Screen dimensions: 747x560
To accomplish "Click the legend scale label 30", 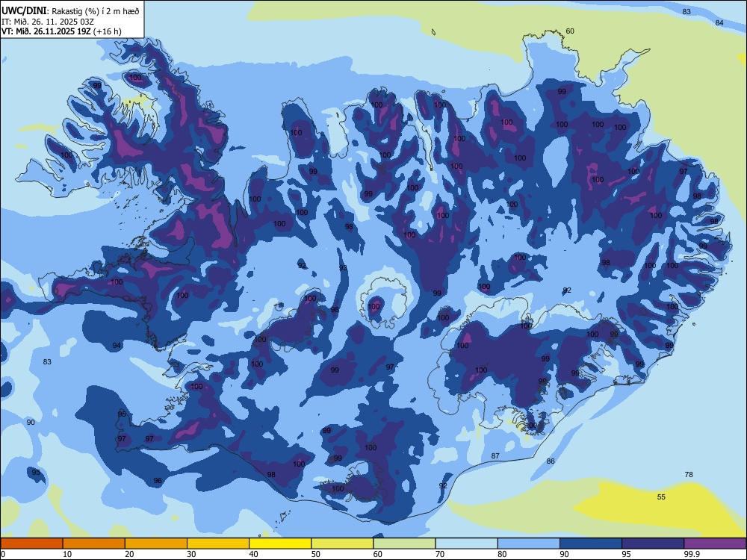I will [x=191, y=554].
